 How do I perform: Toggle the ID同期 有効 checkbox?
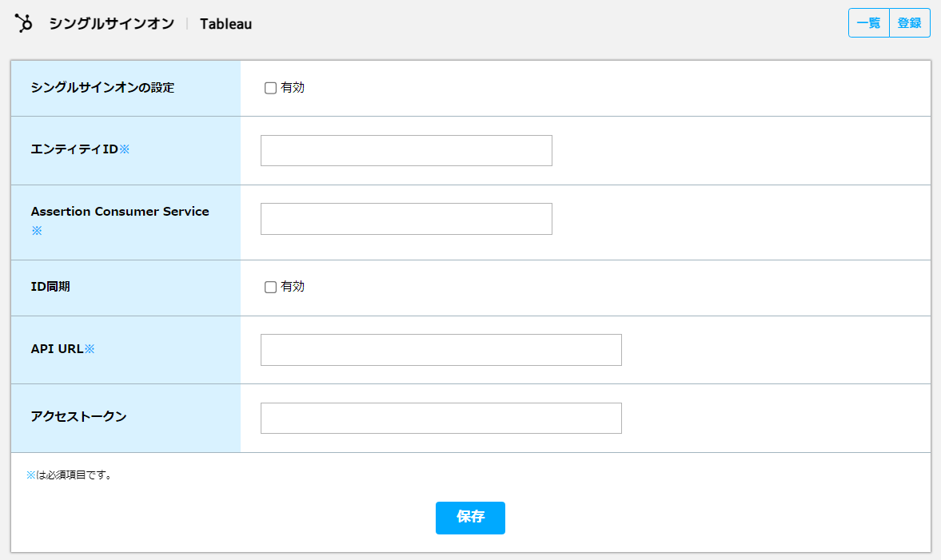point(271,288)
